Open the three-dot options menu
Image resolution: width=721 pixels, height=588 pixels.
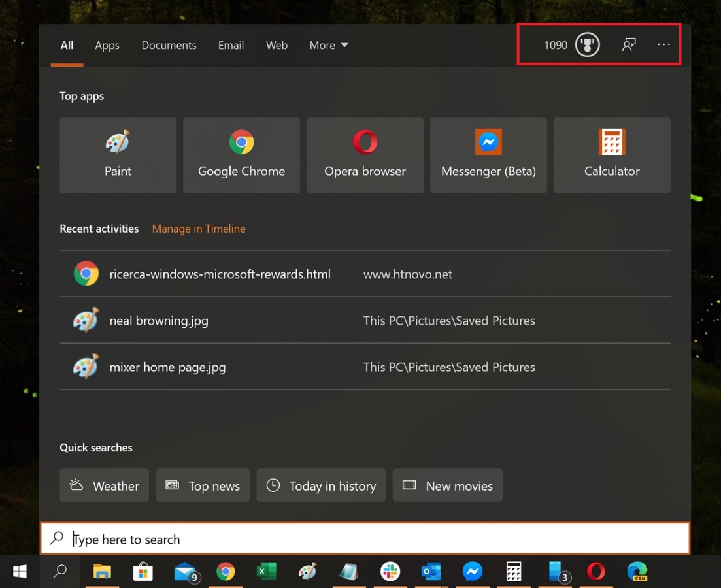click(663, 45)
